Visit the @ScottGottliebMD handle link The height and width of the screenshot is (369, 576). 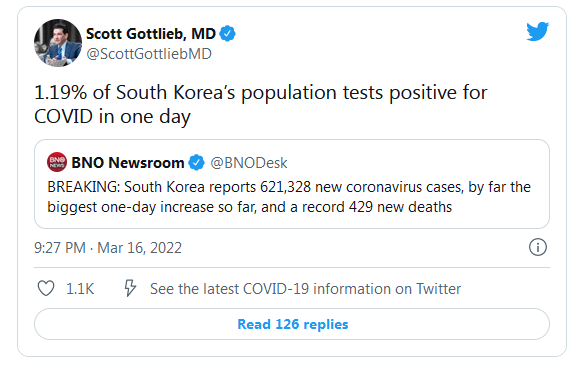point(149,54)
